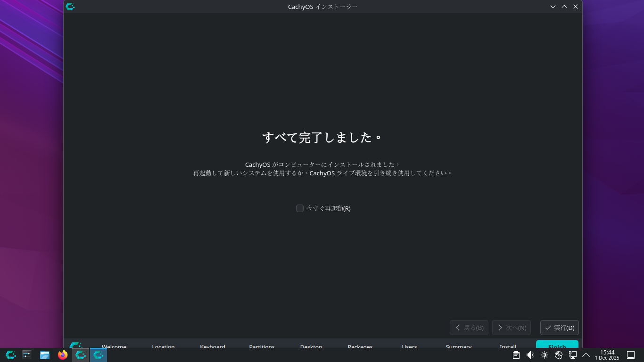Screen dimensions: 644x362
Task: Select the Install step in progress bar
Action: tap(508, 346)
